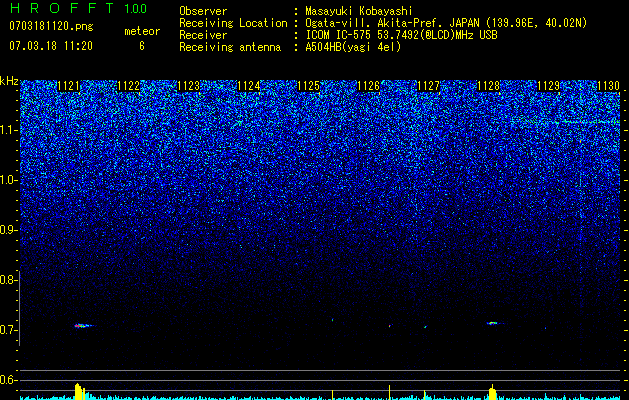Click the 0.8 kHz axis label
The image size is (629, 400).
(x=8, y=280)
